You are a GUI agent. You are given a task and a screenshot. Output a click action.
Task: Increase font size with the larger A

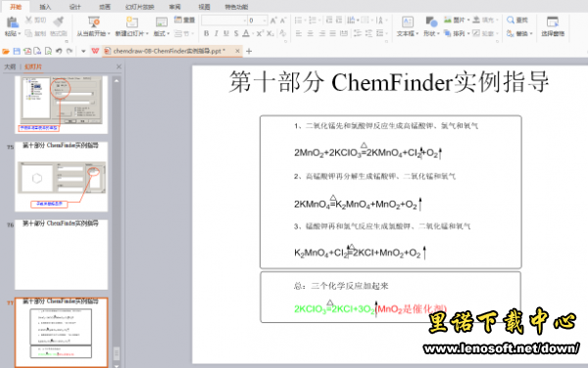273,21
